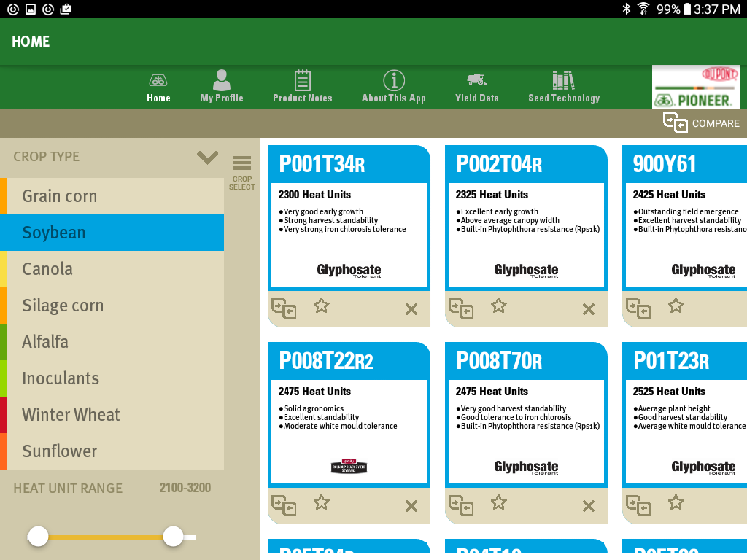Click '2300 Heat Units' on P001T34R
This screenshot has width=747, height=560.
pyautogui.click(x=314, y=194)
